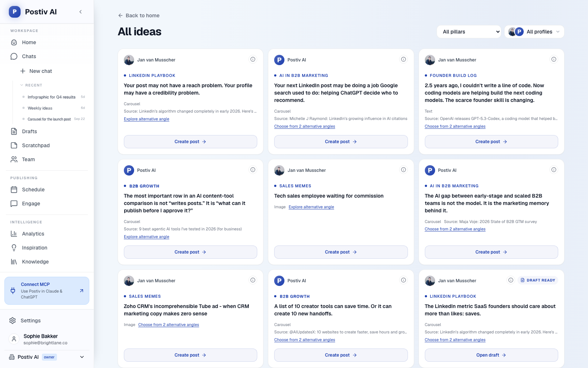
Task: Open info icon on '10 creator tools' card
Action: pyautogui.click(x=404, y=280)
